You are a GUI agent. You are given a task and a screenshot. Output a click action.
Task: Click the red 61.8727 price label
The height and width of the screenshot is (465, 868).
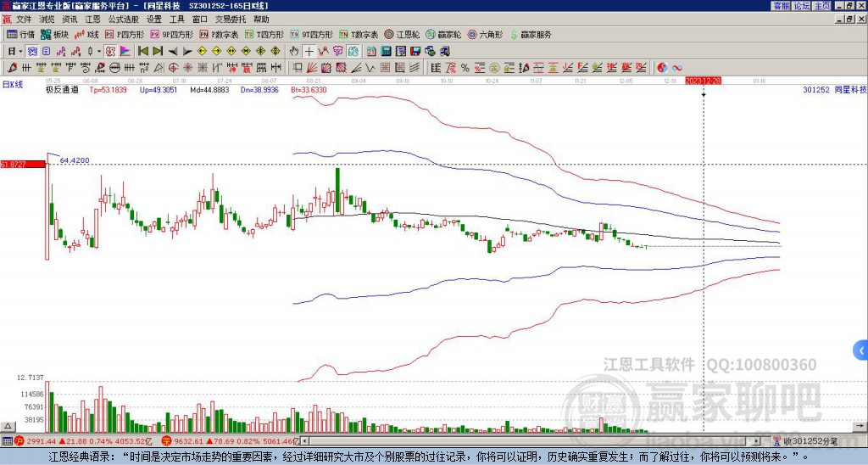coord(23,164)
